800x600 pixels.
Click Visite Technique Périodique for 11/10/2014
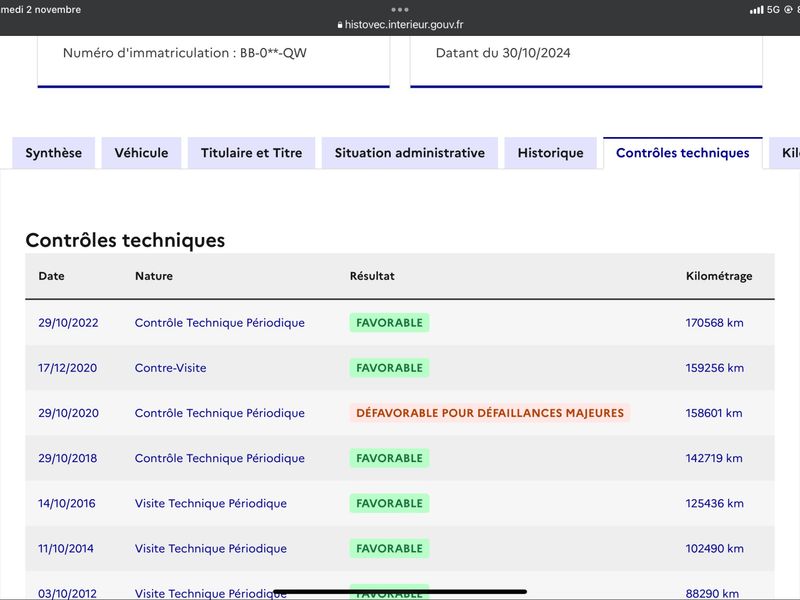(211, 548)
